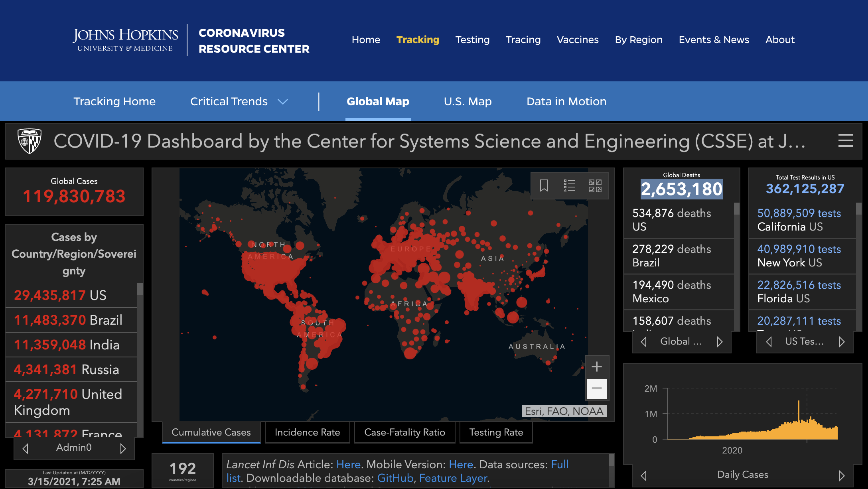Select the 534,876 deaths US row

coord(679,220)
